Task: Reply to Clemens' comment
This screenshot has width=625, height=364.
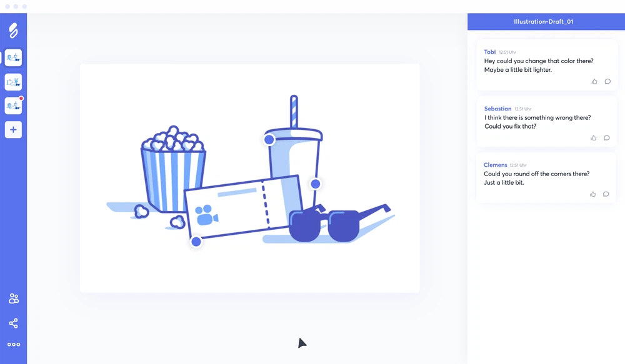Action: 606,194
